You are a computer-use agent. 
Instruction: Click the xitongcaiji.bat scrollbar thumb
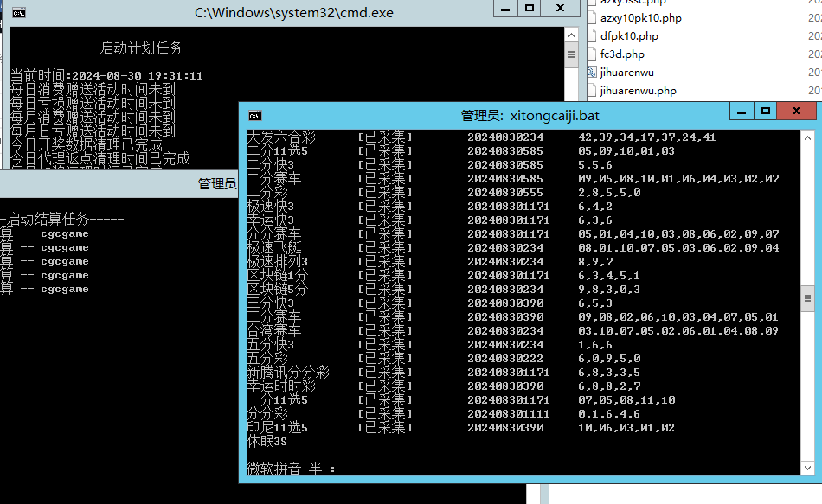[807, 299]
